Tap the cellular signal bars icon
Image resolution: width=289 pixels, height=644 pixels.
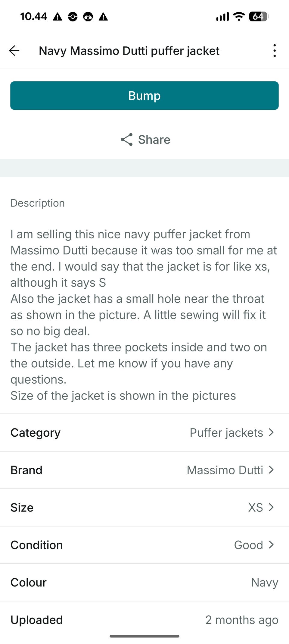coord(222,17)
